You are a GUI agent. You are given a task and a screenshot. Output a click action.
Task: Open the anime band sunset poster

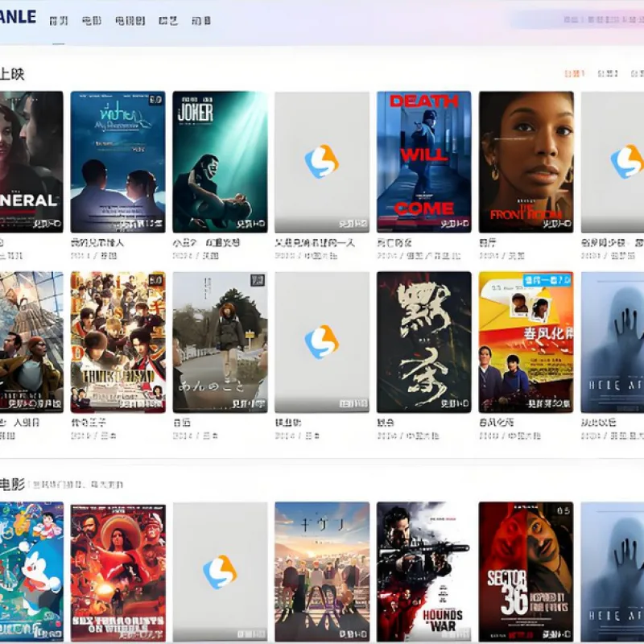[x=322, y=572]
